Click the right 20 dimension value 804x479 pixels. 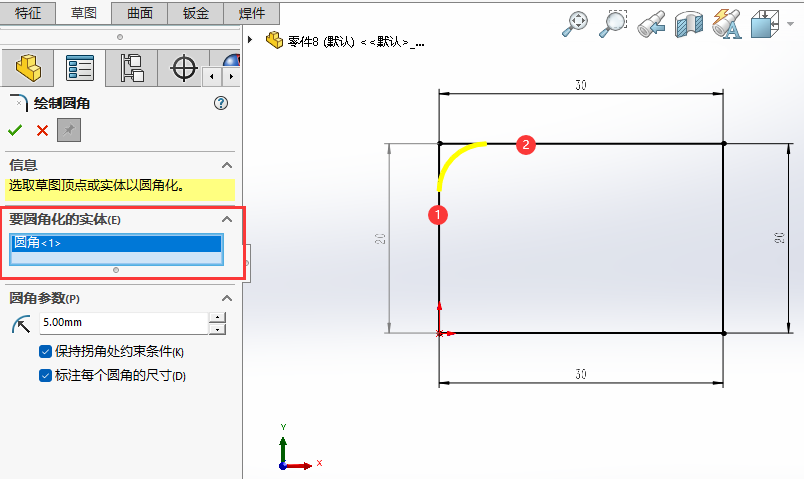(x=779, y=237)
